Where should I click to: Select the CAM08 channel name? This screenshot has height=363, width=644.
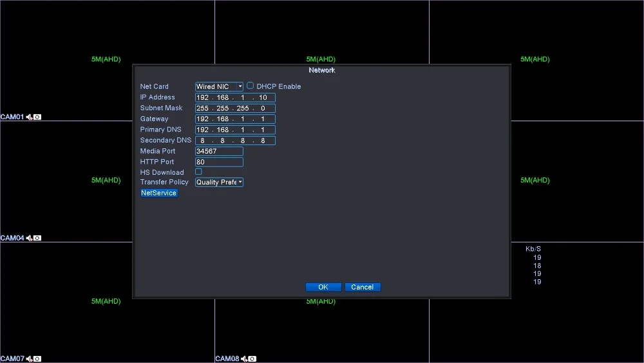click(x=227, y=359)
